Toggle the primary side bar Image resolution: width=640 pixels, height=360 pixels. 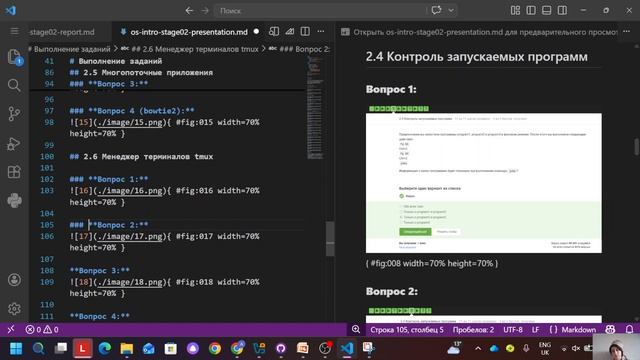pyautogui.click(x=531, y=10)
